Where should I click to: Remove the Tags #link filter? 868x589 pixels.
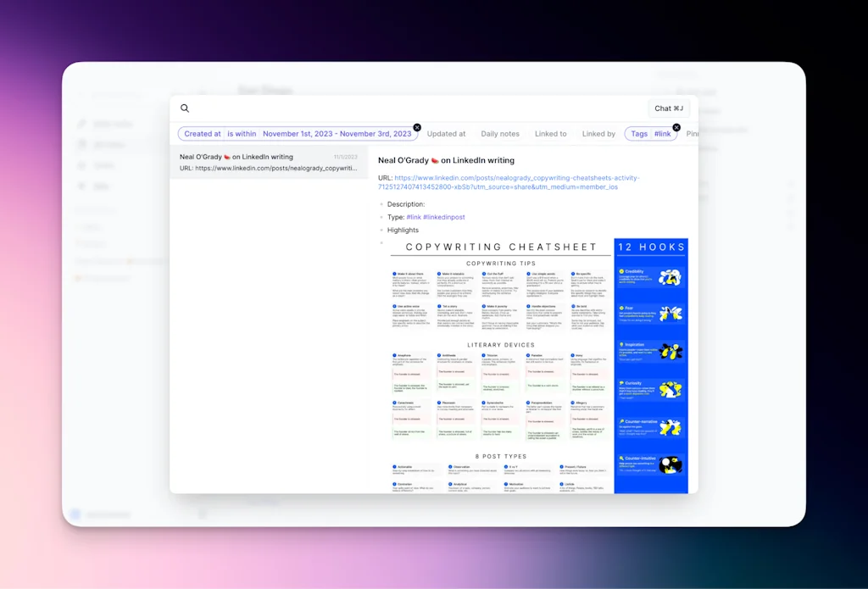(x=676, y=127)
